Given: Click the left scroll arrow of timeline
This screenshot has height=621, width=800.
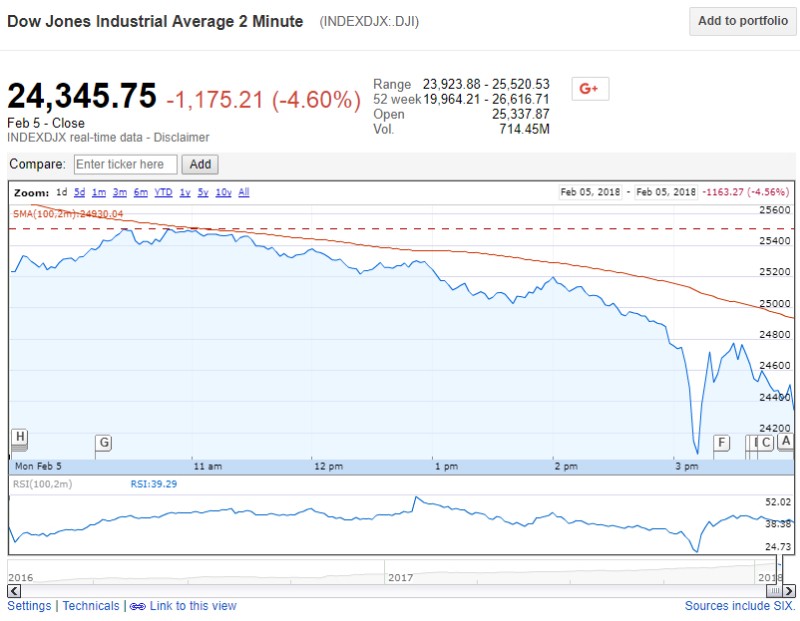Looking at the screenshot, I should click(14, 591).
